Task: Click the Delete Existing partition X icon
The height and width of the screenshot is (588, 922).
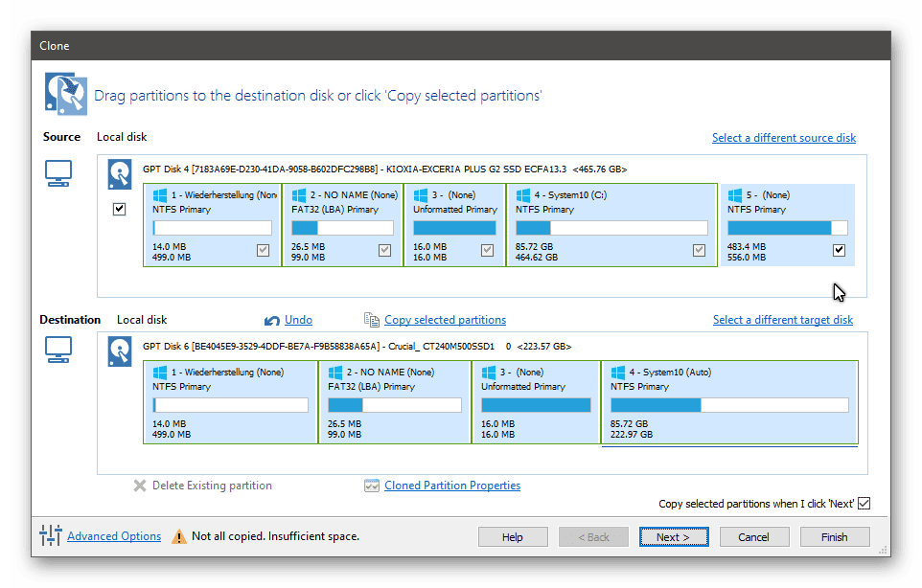Action: coord(139,486)
